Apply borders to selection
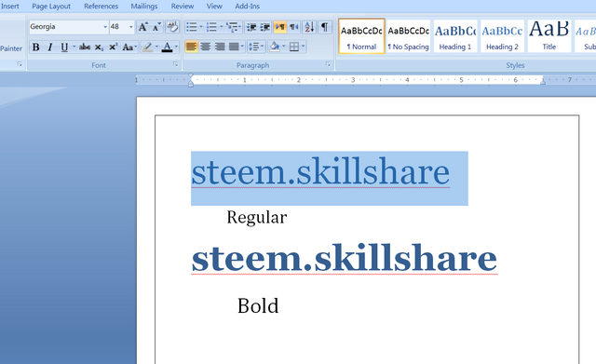This screenshot has height=364, width=596. click(x=294, y=47)
